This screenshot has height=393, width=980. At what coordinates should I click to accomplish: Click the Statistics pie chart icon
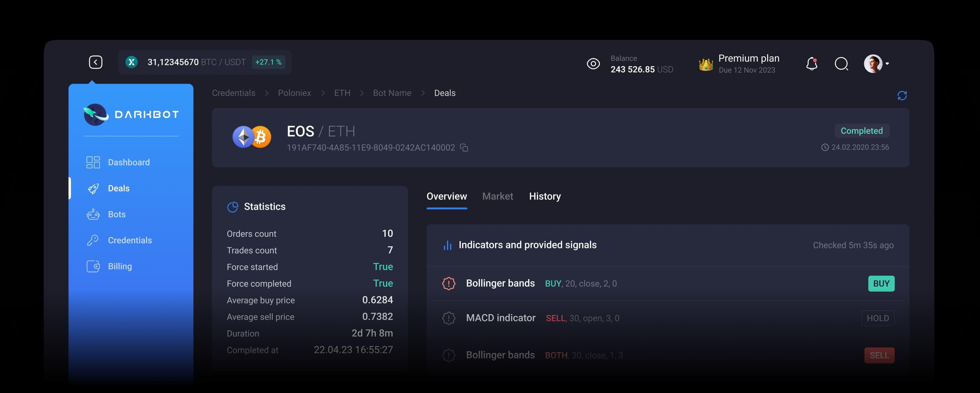click(233, 207)
